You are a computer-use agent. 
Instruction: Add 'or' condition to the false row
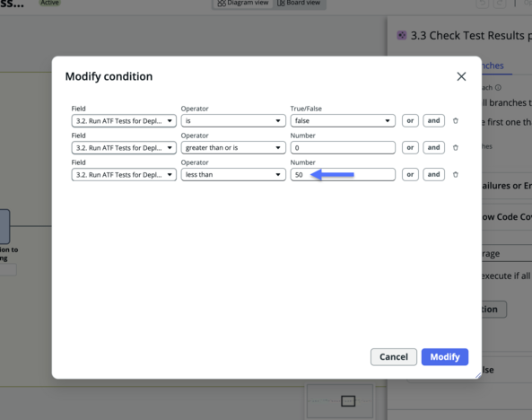click(410, 120)
